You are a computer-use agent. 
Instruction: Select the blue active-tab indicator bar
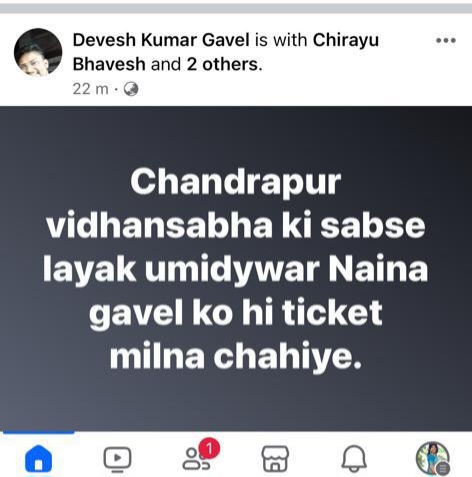[39, 433]
